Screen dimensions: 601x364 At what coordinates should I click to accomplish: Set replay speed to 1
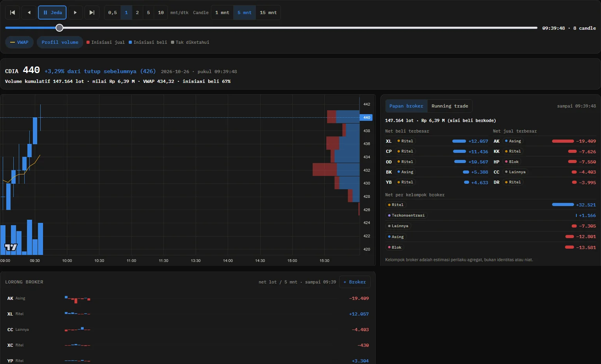click(x=126, y=13)
